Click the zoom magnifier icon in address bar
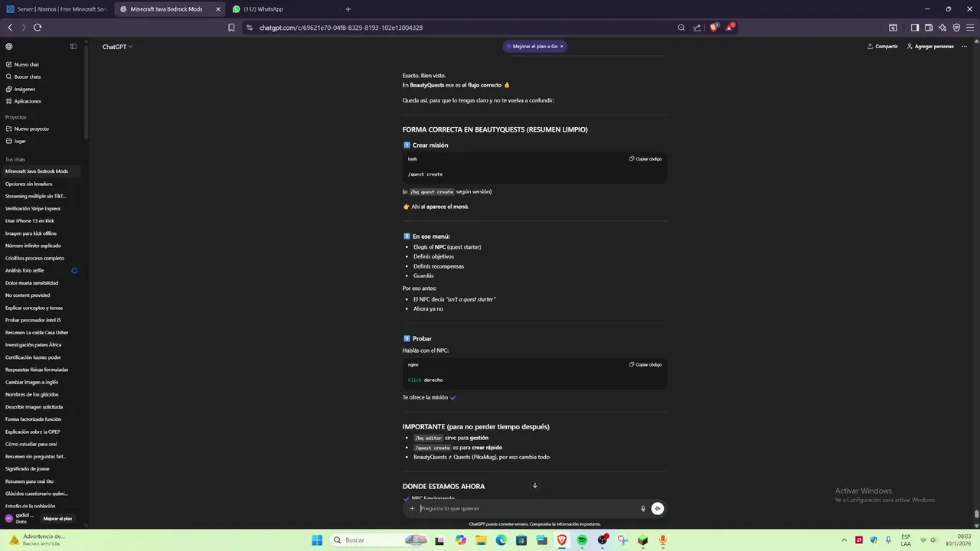980x551 pixels. point(681,28)
